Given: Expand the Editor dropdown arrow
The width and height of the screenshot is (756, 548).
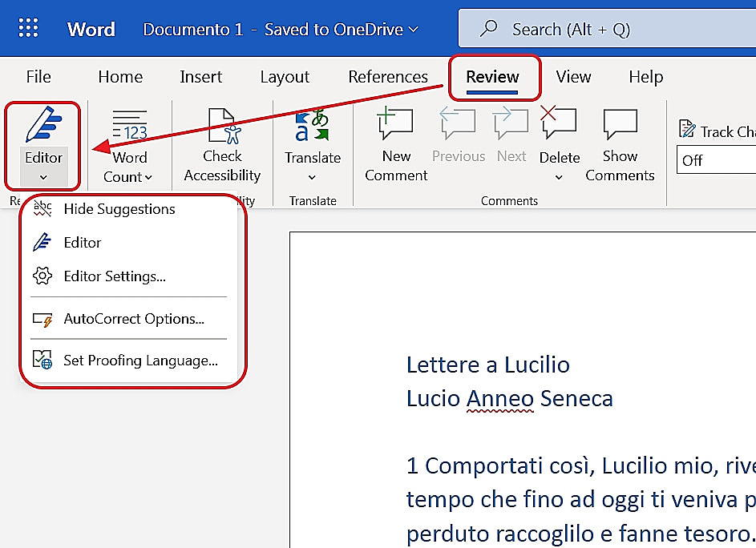Looking at the screenshot, I should click(x=43, y=177).
